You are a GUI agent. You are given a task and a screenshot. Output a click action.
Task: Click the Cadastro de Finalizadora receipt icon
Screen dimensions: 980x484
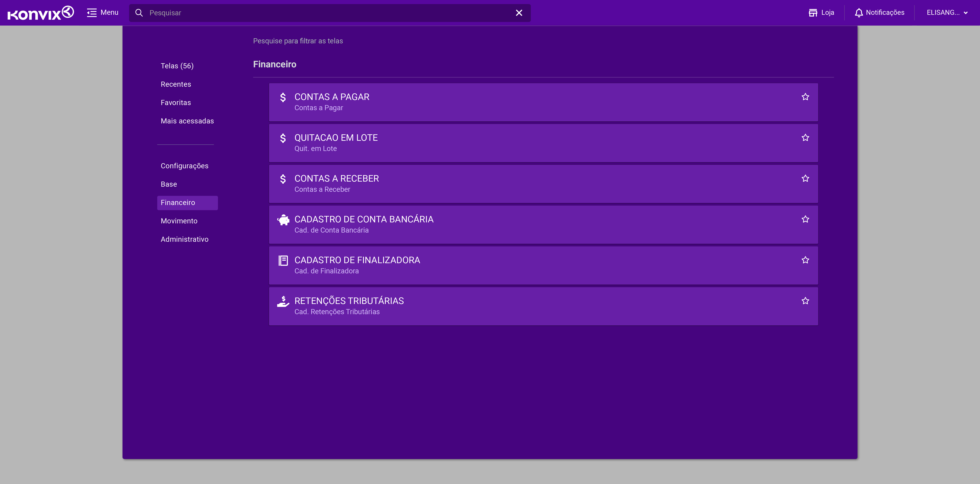pyautogui.click(x=283, y=260)
